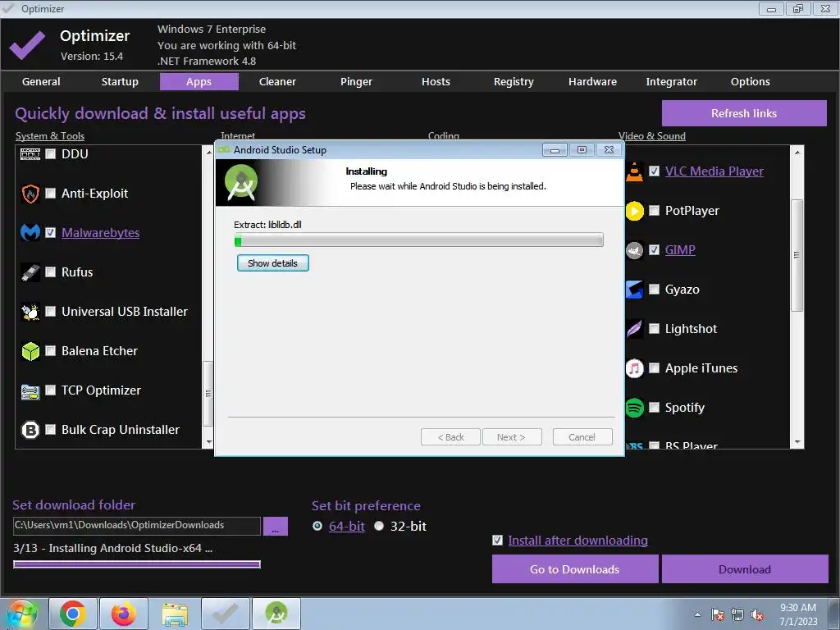The width and height of the screenshot is (840, 630).
Task: Click the Spotify green icon
Action: (634, 408)
